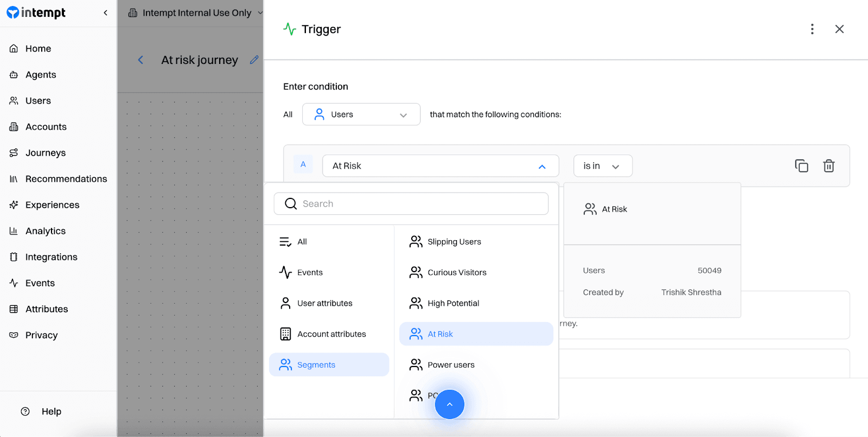Select Account attributes category
This screenshot has width=868, height=437.
[x=331, y=335]
